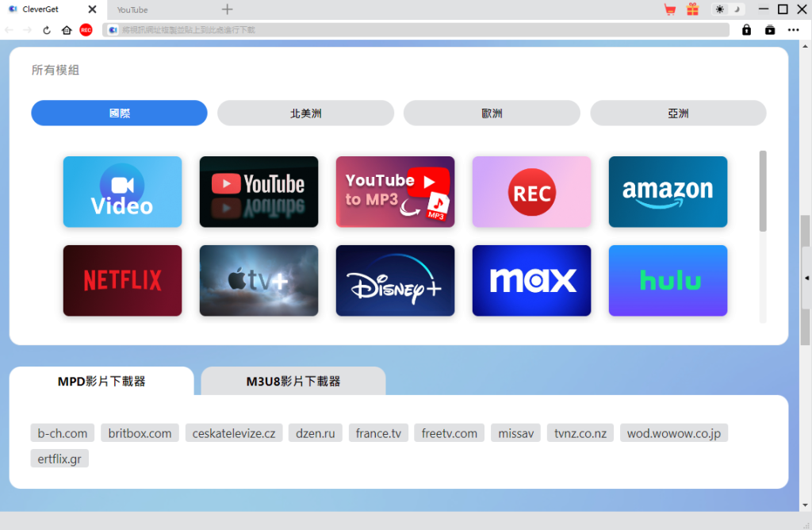
Task: Open the dzen.ru site link
Action: 316,433
